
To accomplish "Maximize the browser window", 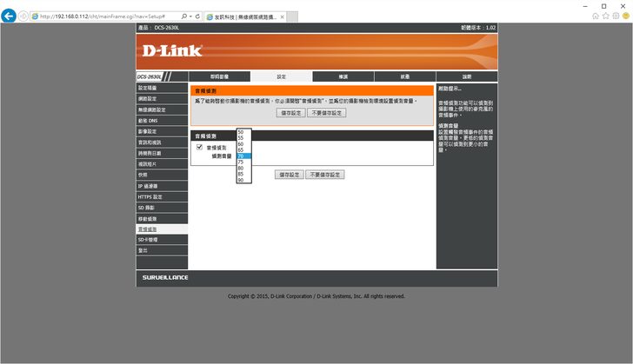I will click(x=604, y=6).
